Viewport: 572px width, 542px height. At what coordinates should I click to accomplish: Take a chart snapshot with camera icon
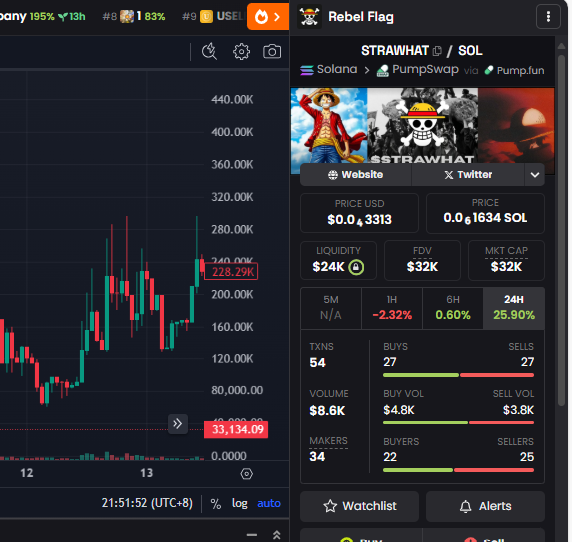point(272,51)
